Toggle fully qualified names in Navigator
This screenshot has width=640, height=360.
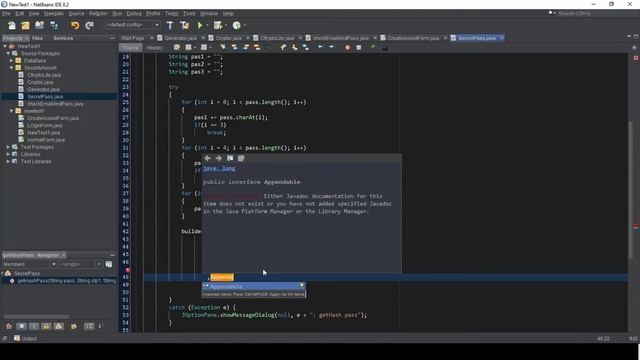click(x=74, y=326)
